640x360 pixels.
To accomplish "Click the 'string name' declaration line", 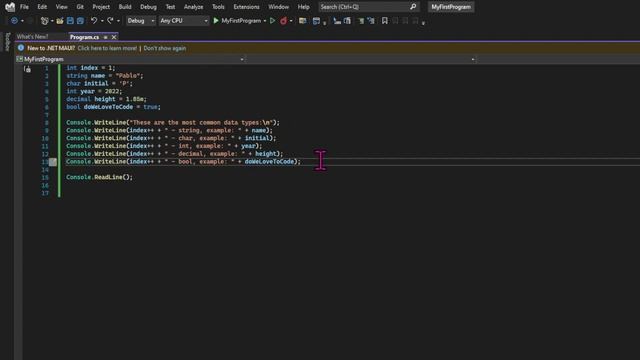I will [105, 76].
